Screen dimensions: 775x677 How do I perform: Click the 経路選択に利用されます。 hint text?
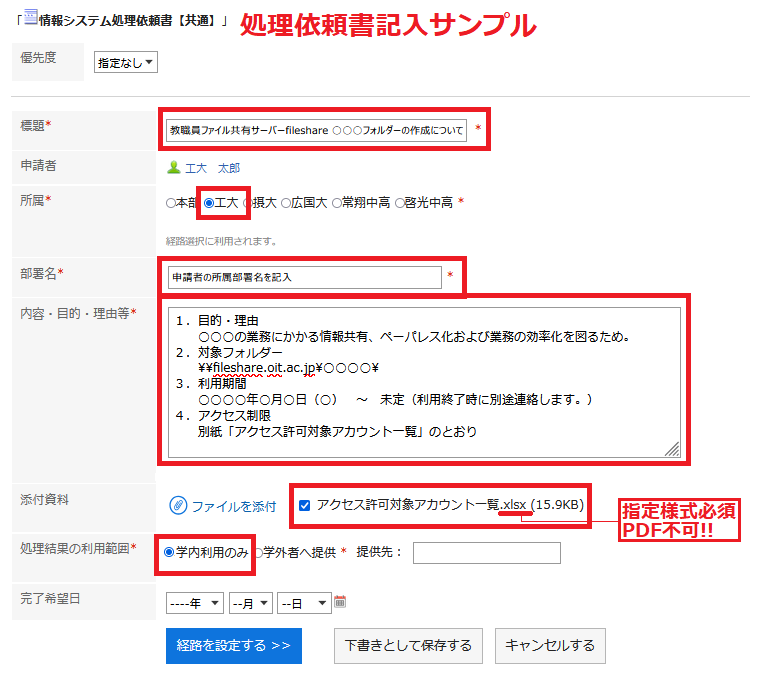(221, 241)
